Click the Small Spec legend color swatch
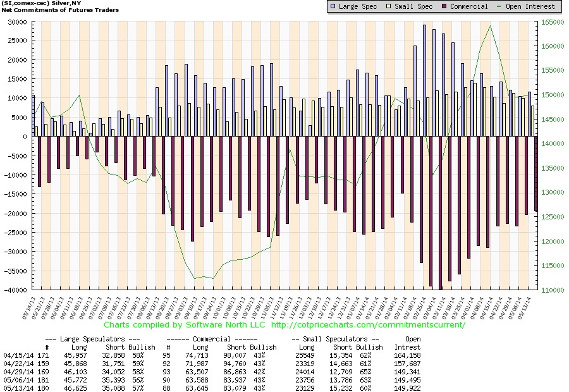 tap(388, 6)
